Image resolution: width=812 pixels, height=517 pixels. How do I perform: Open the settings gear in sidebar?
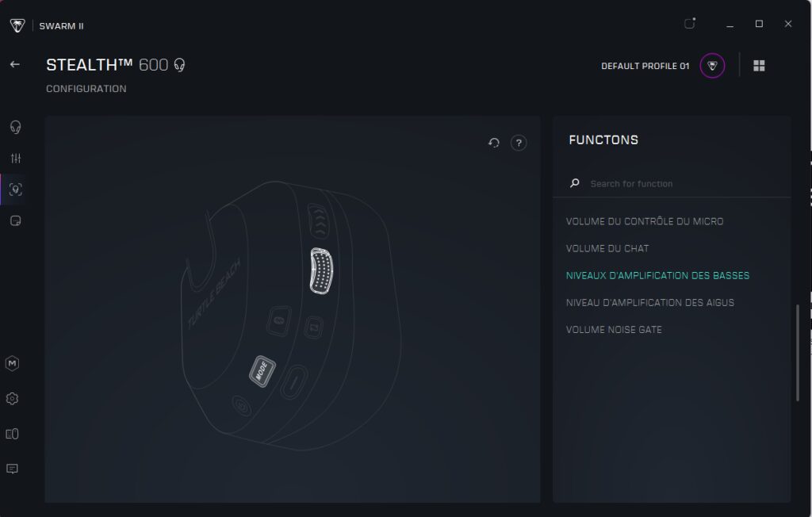pos(13,398)
